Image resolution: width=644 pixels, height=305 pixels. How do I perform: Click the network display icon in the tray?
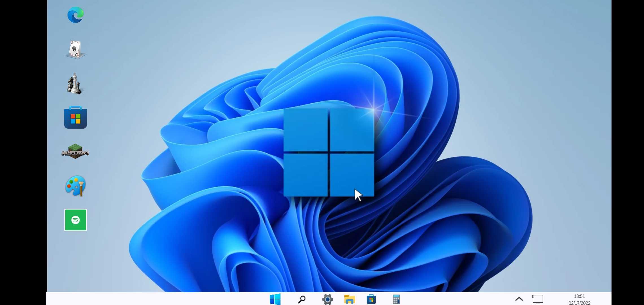538,299
